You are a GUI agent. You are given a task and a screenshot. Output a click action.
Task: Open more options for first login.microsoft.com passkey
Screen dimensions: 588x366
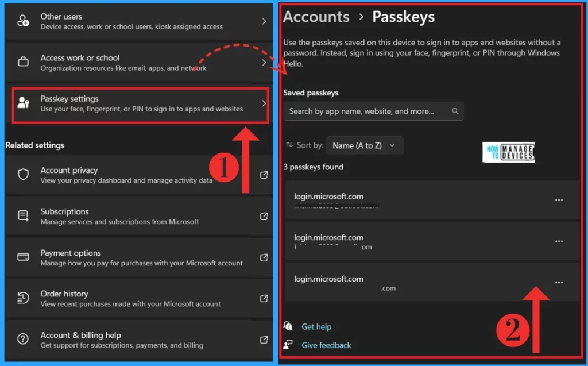click(559, 200)
